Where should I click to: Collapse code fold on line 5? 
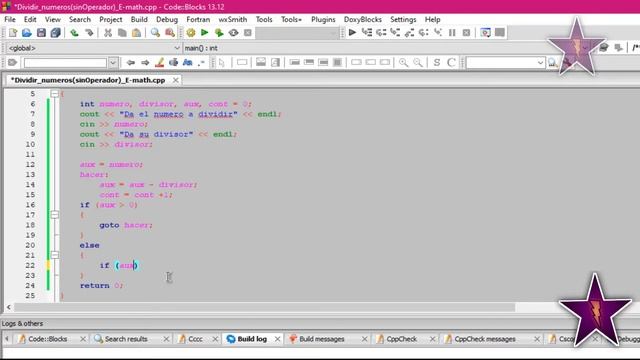coord(54,94)
